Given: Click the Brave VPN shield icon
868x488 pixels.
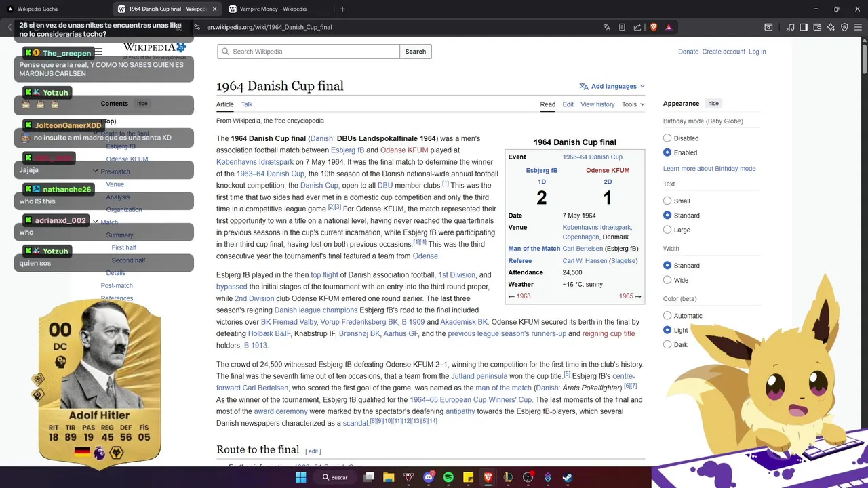Looking at the screenshot, I should (x=844, y=27).
